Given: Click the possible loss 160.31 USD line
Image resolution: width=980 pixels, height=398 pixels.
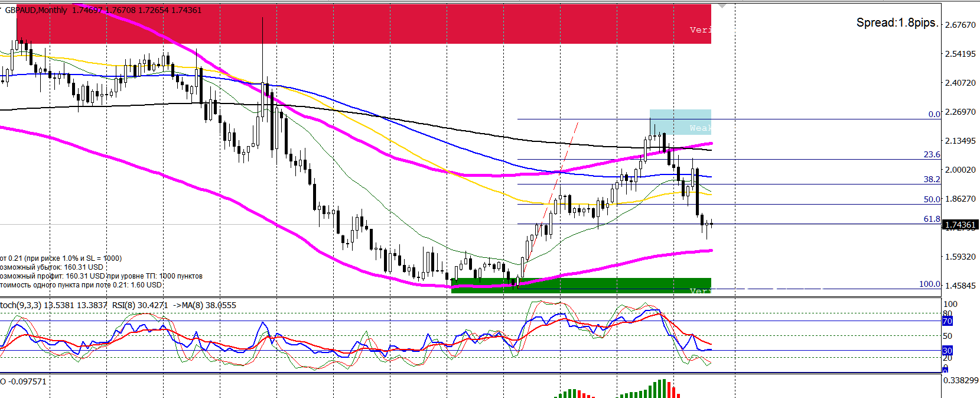Looking at the screenshot, I should (51, 267).
